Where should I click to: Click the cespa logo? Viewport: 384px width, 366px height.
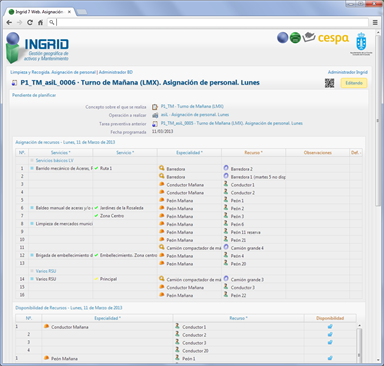pyautogui.click(x=333, y=39)
